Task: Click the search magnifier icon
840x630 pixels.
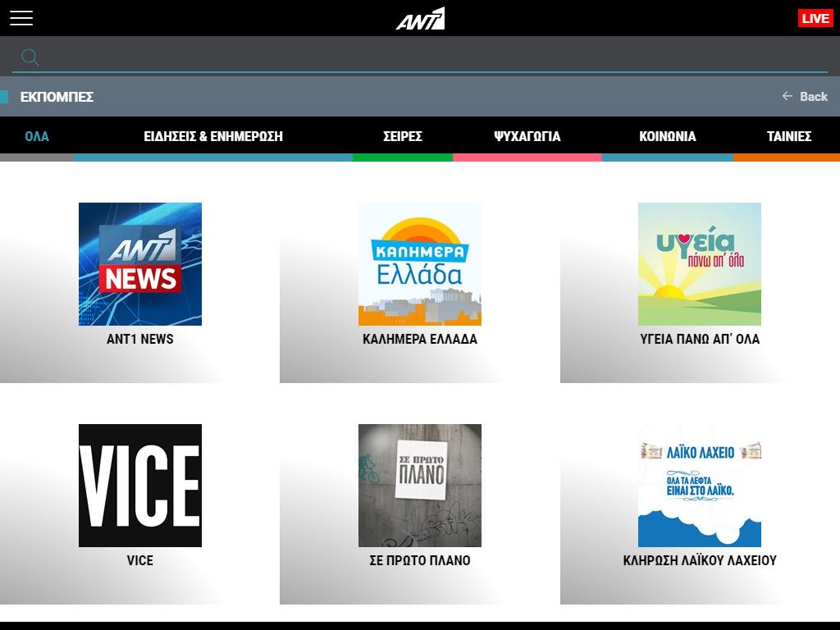Action: point(30,57)
